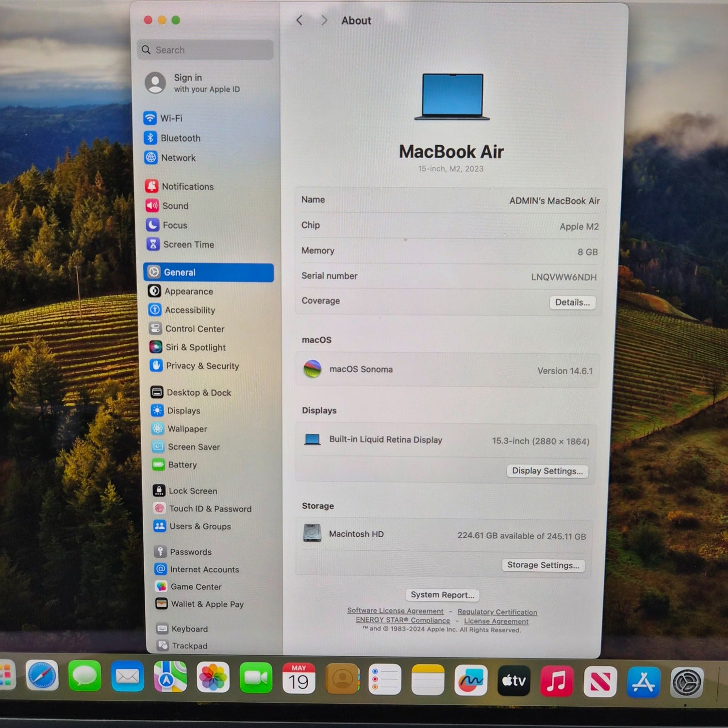Open Wallpaper settings
Screen dimensions: 728x728
(179, 429)
